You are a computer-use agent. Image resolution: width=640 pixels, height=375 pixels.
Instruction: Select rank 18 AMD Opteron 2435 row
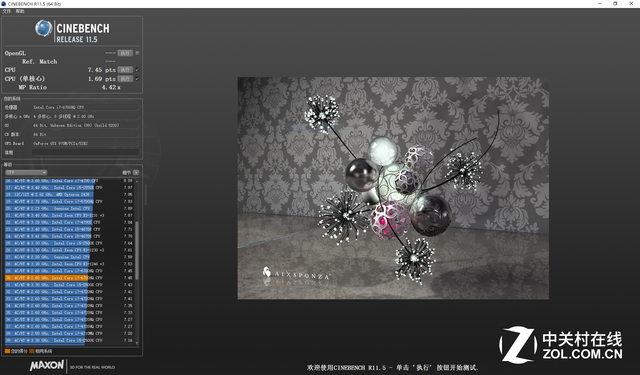[x=69, y=195]
